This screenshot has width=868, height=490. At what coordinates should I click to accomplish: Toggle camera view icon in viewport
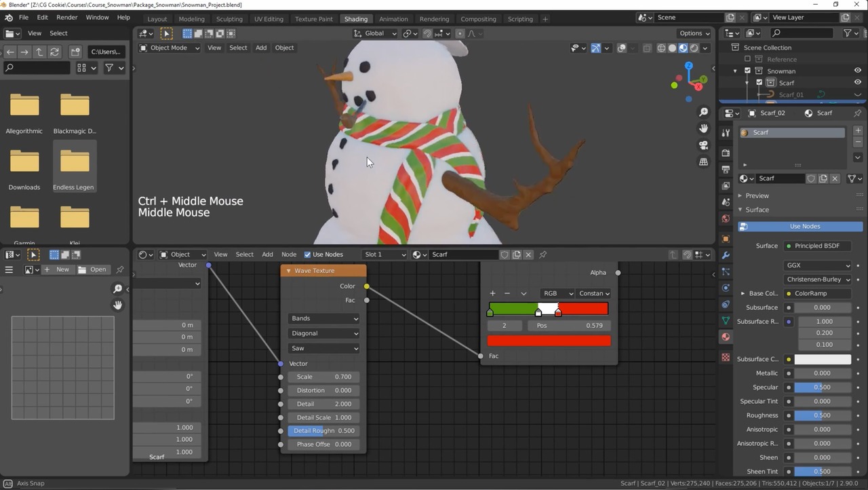pyautogui.click(x=703, y=145)
